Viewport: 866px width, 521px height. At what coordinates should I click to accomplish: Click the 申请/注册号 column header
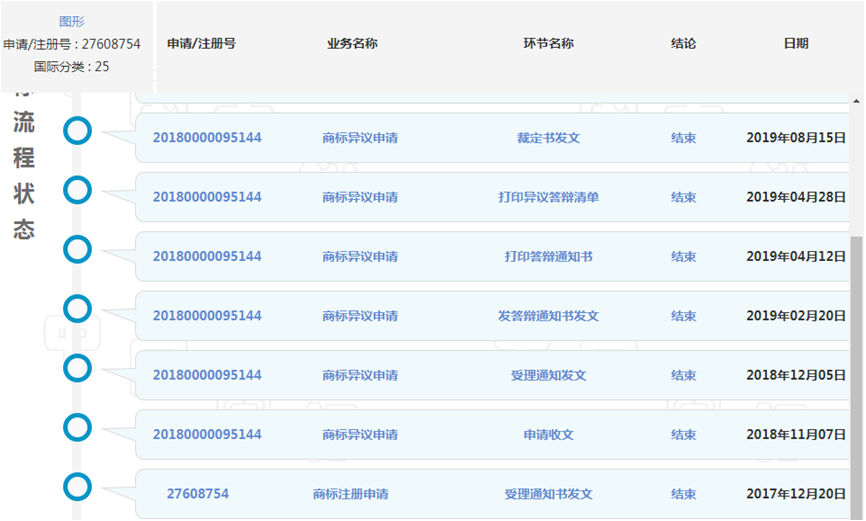[201, 44]
